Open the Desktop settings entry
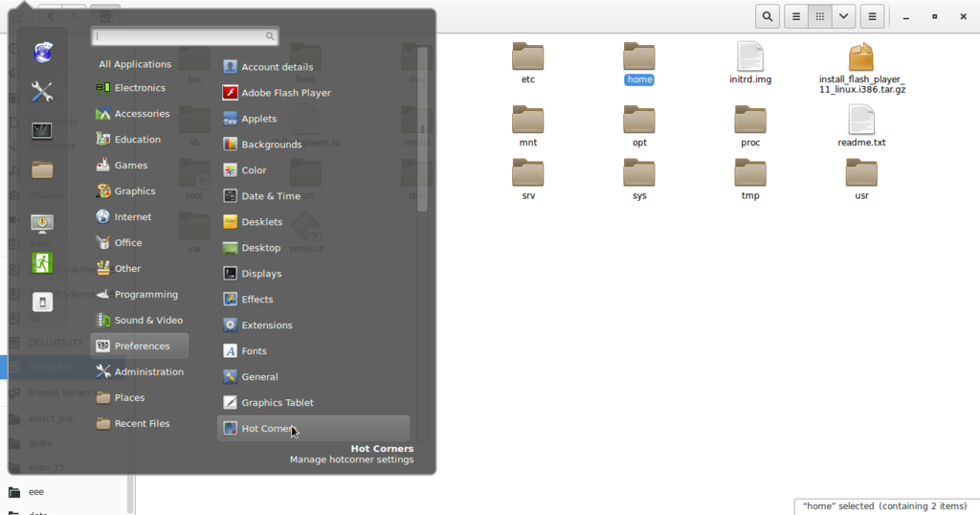The image size is (980, 515). (x=313, y=248)
